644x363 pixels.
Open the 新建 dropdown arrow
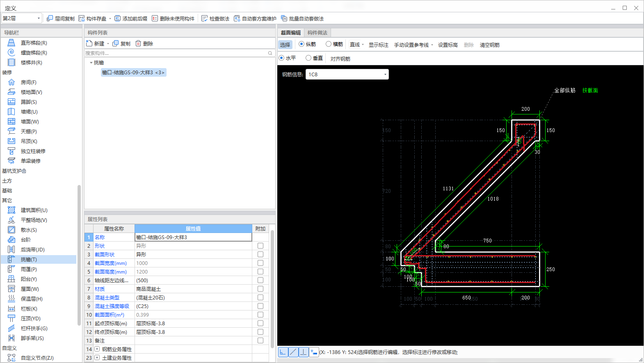click(108, 43)
